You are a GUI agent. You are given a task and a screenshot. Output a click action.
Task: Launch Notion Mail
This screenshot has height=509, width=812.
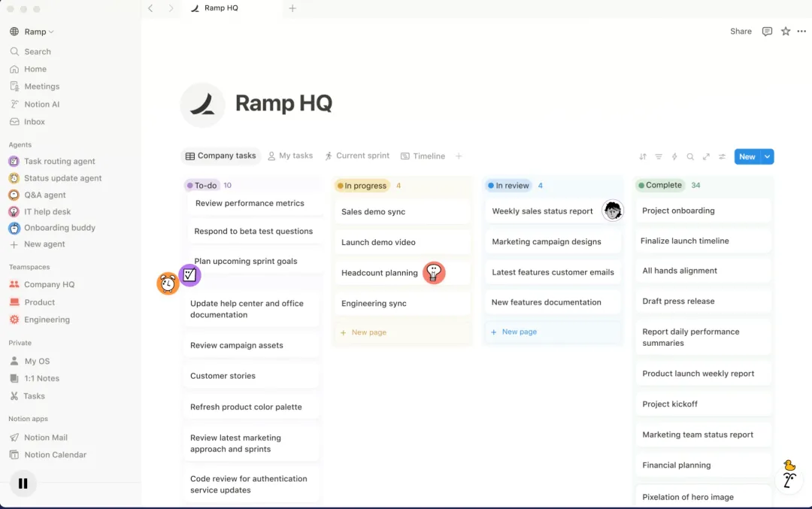39,438
